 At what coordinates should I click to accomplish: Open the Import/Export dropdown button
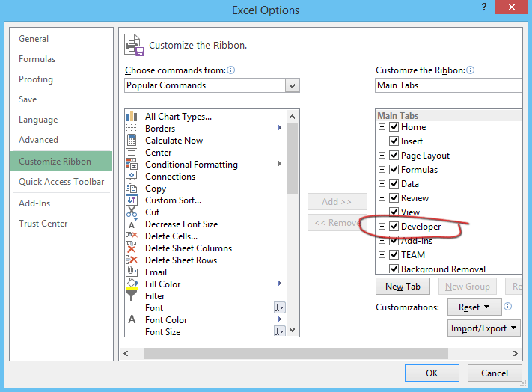[484, 328]
